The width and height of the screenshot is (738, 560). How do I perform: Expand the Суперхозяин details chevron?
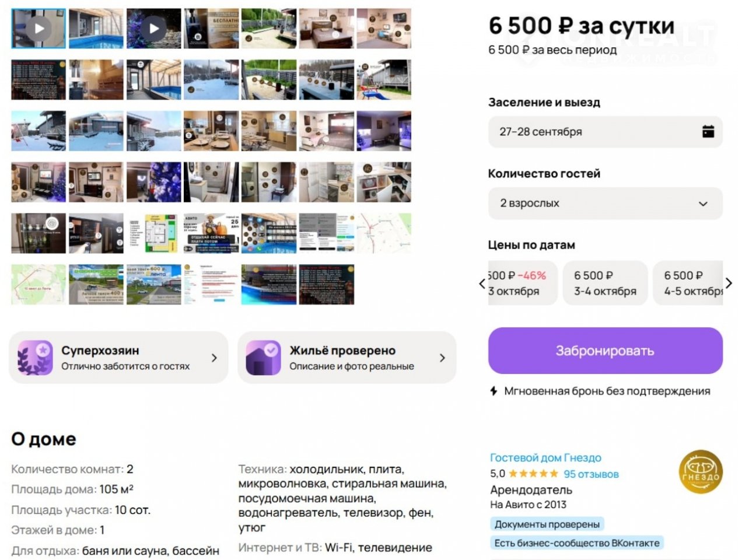click(x=214, y=358)
